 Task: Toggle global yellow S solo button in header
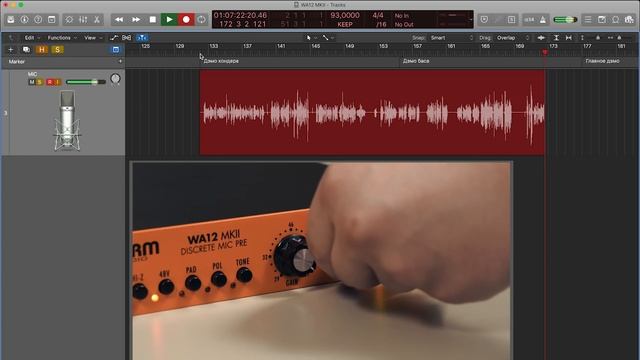pos(57,50)
